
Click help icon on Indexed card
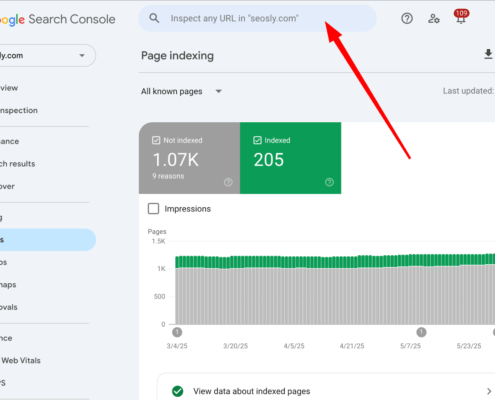point(329,182)
